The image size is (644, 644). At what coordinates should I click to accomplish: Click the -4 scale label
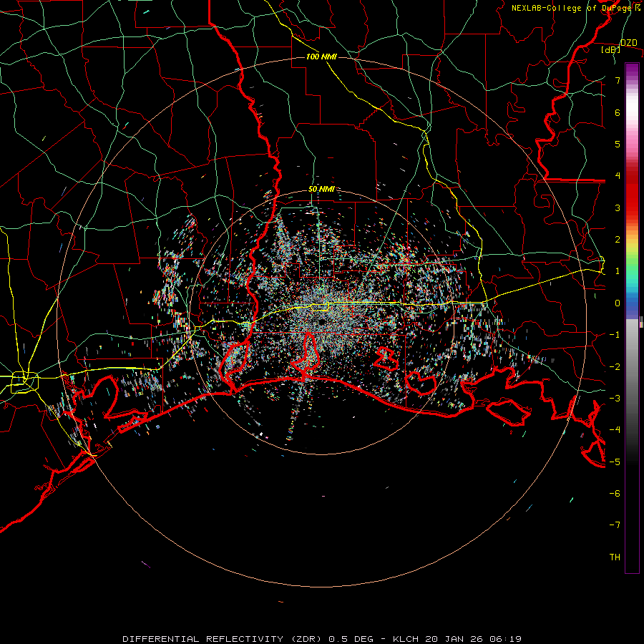coord(615,429)
